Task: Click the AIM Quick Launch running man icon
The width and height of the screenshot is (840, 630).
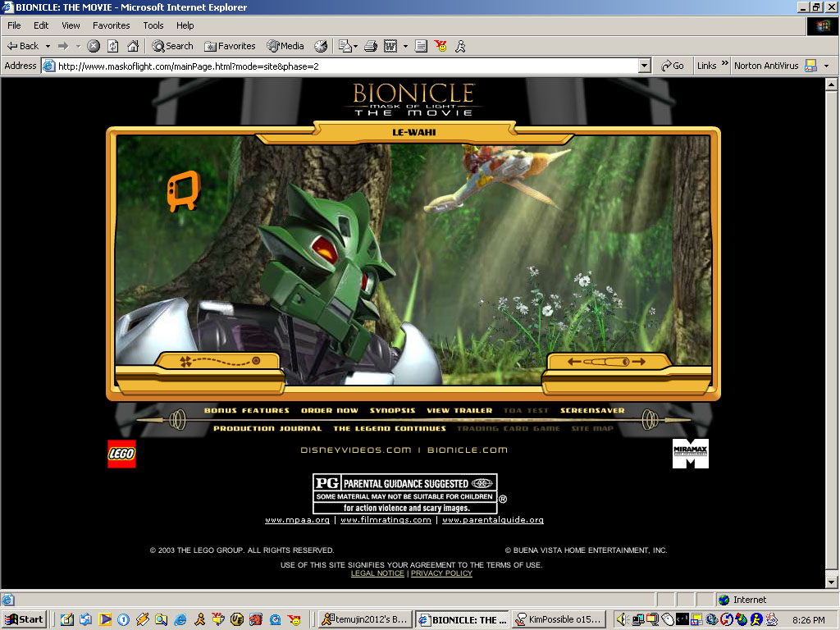Action: 200,620
